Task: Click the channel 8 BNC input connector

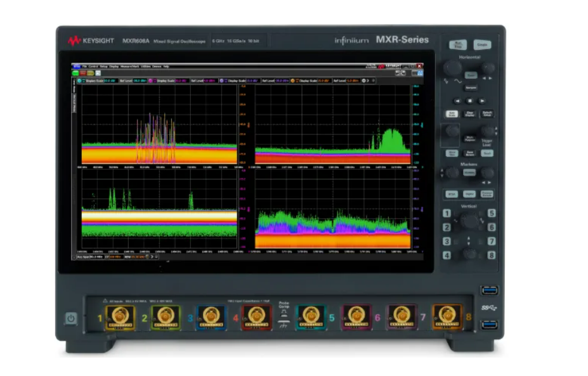Action: pos(447,317)
